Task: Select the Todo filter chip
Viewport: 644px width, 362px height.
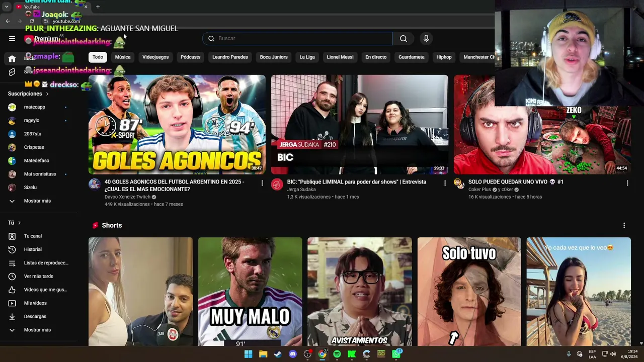Action: pyautogui.click(x=98, y=57)
